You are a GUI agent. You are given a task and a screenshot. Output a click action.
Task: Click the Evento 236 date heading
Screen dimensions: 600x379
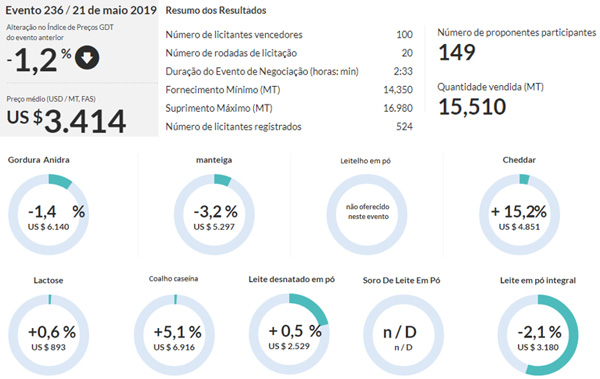[x=81, y=10]
